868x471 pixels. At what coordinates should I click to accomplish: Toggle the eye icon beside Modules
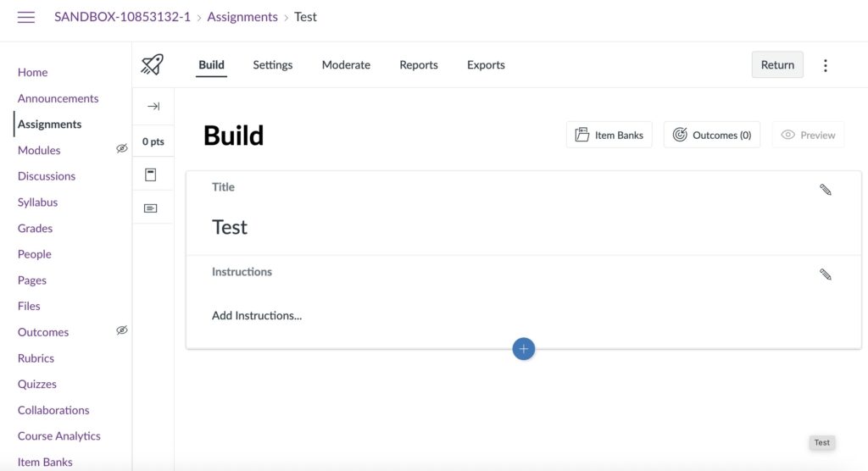click(121, 149)
